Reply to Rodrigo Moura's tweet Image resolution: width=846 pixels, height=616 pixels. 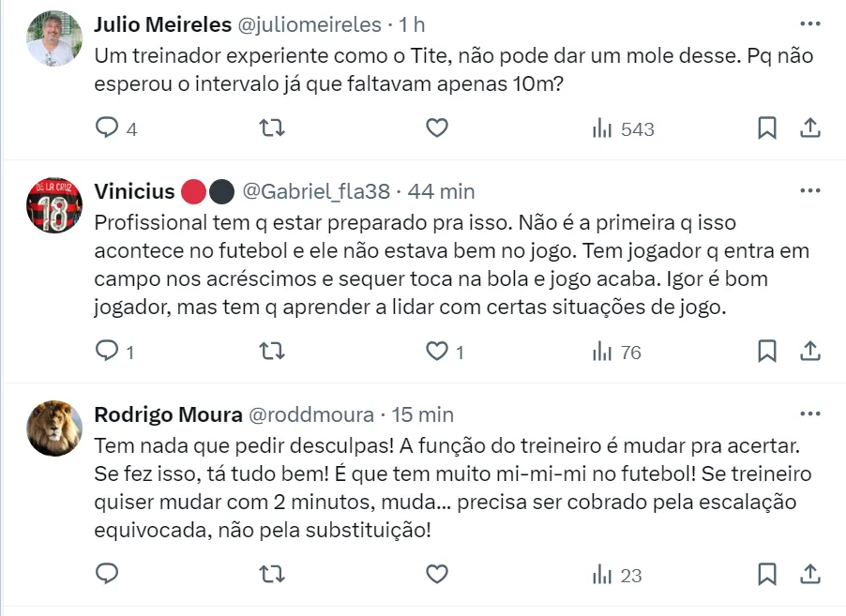pos(108,574)
